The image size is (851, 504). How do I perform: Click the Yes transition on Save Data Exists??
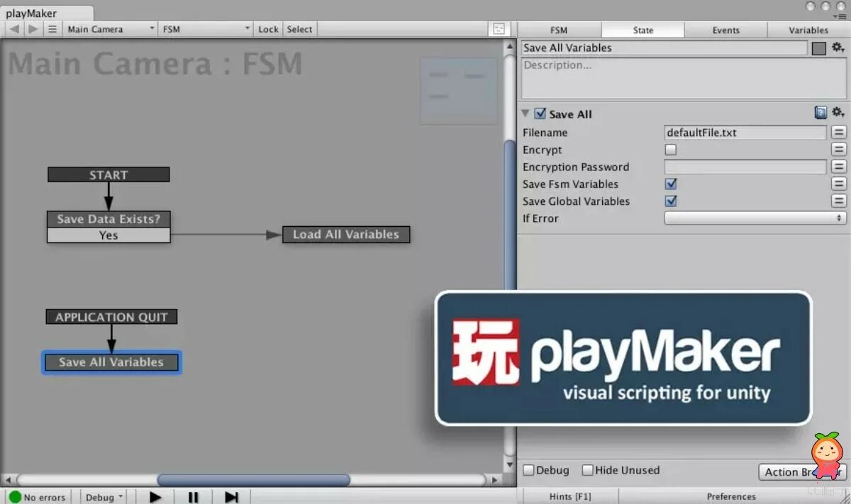(x=109, y=235)
